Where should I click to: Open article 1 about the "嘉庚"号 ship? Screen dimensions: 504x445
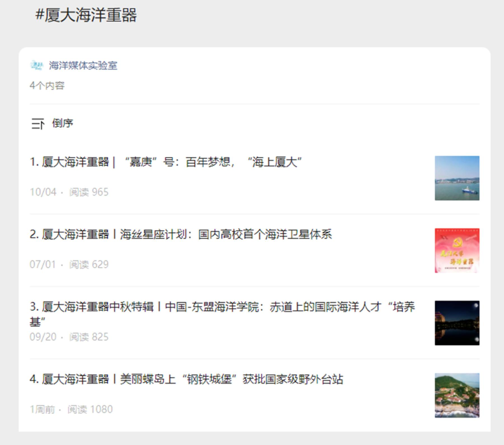click(166, 162)
